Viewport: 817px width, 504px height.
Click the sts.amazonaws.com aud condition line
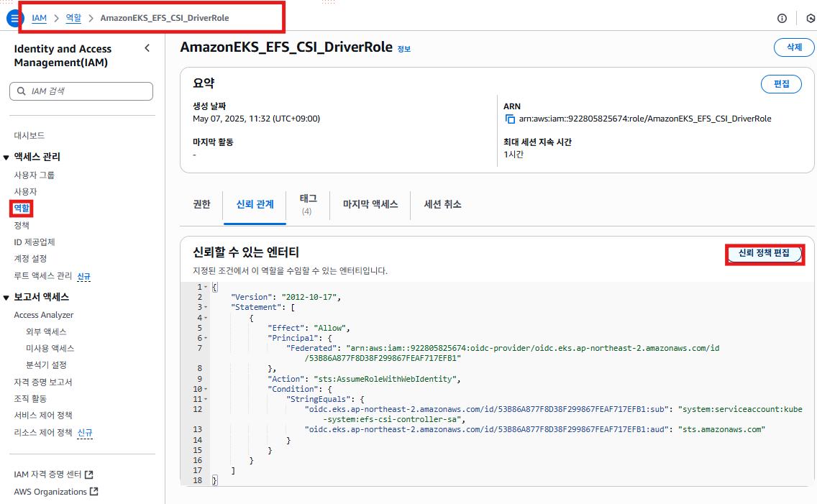[534, 429]
